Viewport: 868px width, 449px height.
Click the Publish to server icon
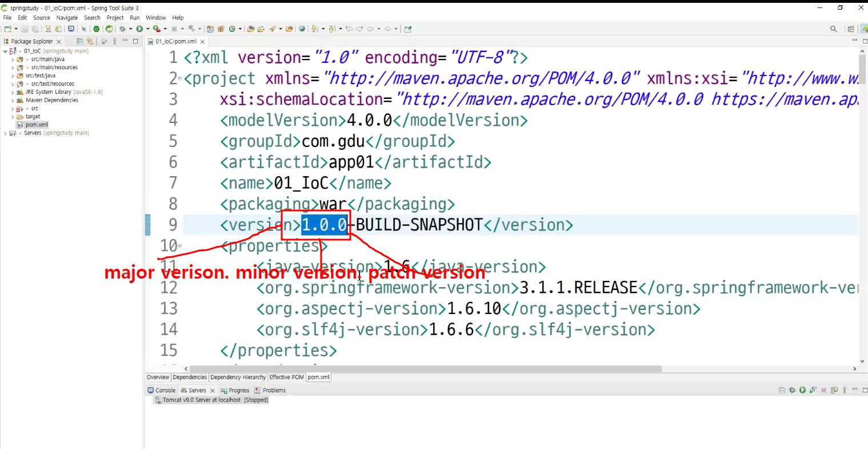pos(834,390)
